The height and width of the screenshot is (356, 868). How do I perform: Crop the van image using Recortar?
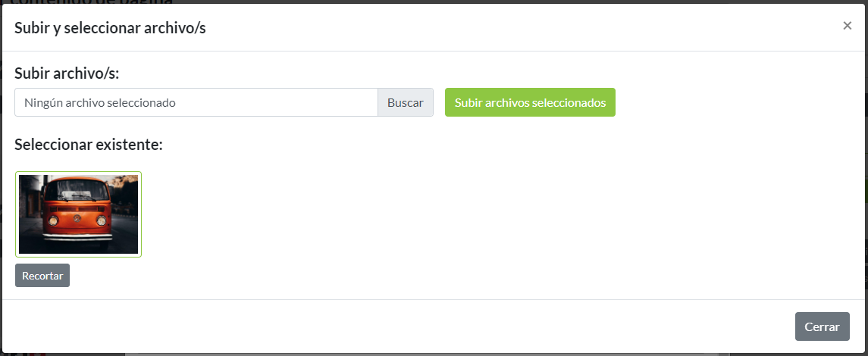pyautogui.click(x=42, y=276)
